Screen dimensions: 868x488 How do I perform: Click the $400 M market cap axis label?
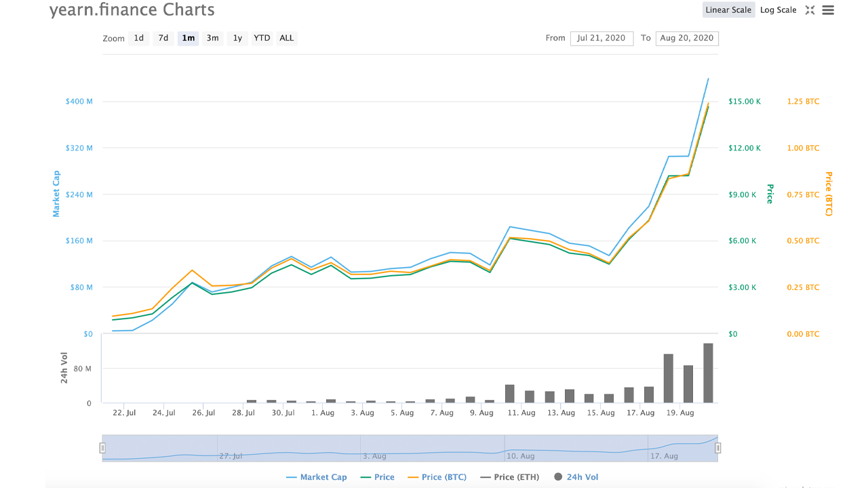pyautogui.click(x=79, y=102)
